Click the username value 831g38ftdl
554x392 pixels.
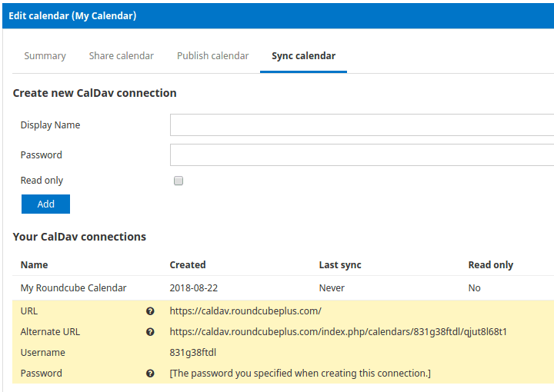[193, 353]
